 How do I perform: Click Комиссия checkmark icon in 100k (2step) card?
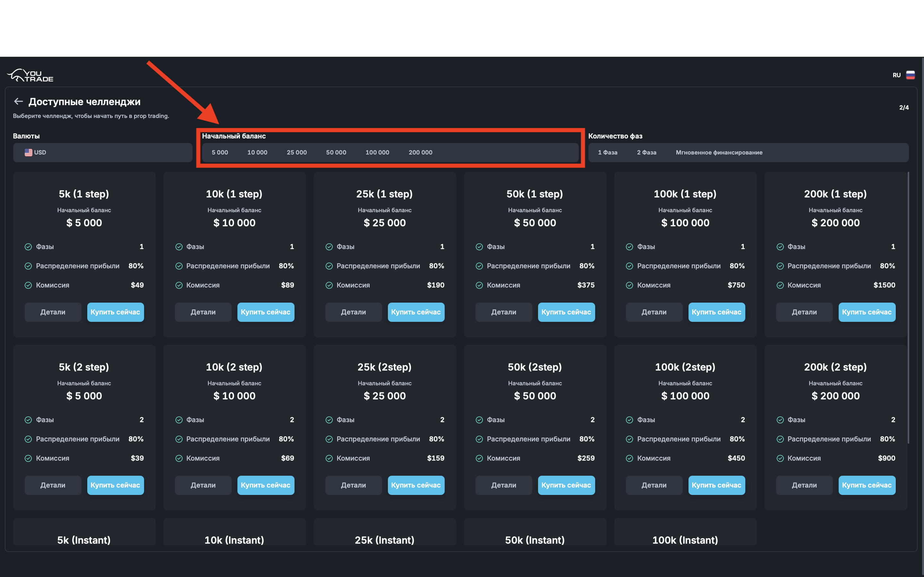tap(629, 458)
